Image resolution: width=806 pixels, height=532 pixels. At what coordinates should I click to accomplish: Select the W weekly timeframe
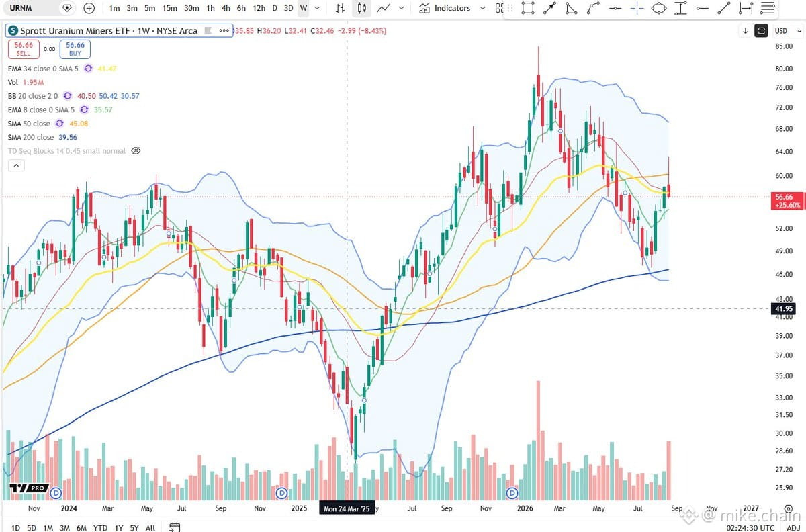click(x=304, y=8)
